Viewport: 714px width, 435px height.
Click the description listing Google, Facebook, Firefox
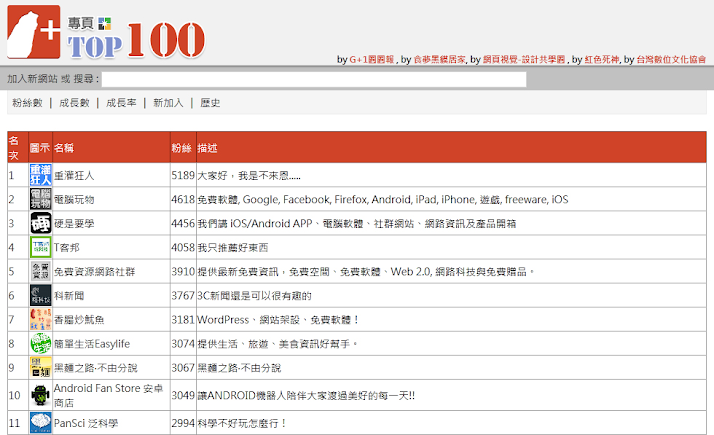tap(382, 200)
